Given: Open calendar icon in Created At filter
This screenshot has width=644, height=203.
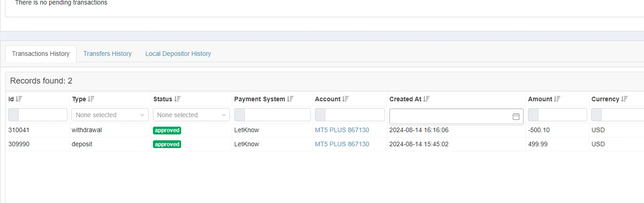Looking at the screenshot, I should 516,117.
